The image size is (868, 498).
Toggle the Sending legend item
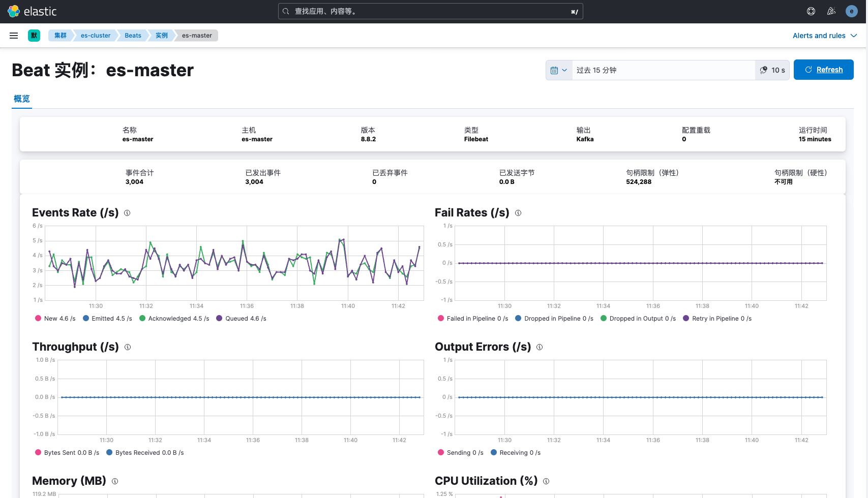(461, 453)
